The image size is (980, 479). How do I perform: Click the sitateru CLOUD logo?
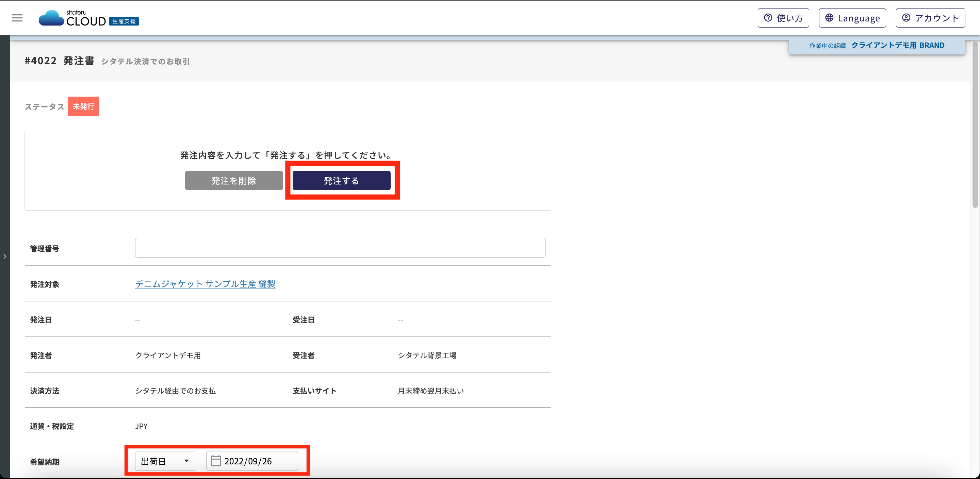pyautogui.click(x=88, y=18)
